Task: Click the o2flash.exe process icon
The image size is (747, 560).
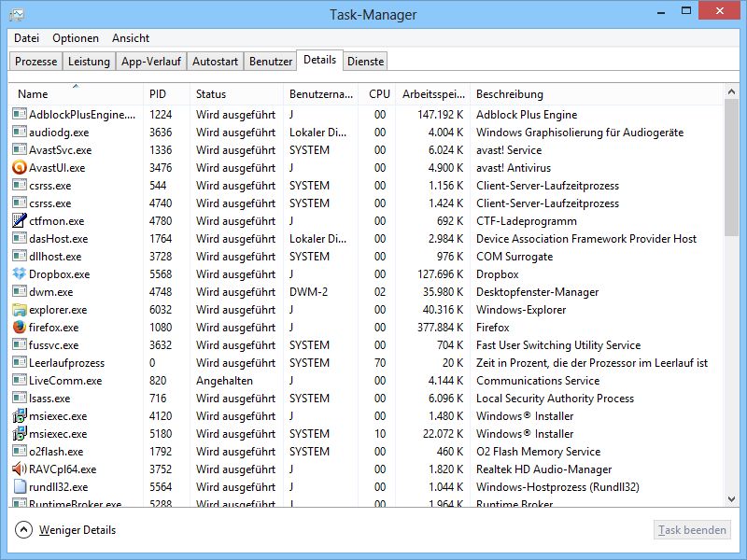Action: [19, 451]
